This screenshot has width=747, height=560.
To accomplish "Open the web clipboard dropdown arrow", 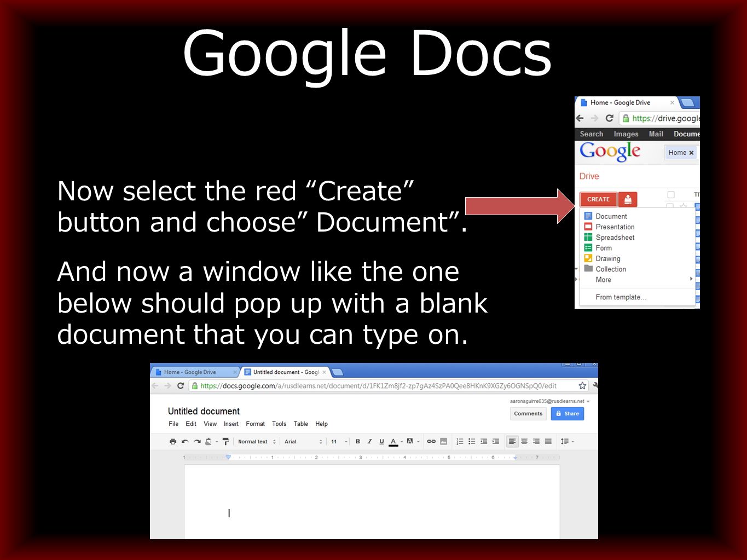I will [x=217, y=441].
